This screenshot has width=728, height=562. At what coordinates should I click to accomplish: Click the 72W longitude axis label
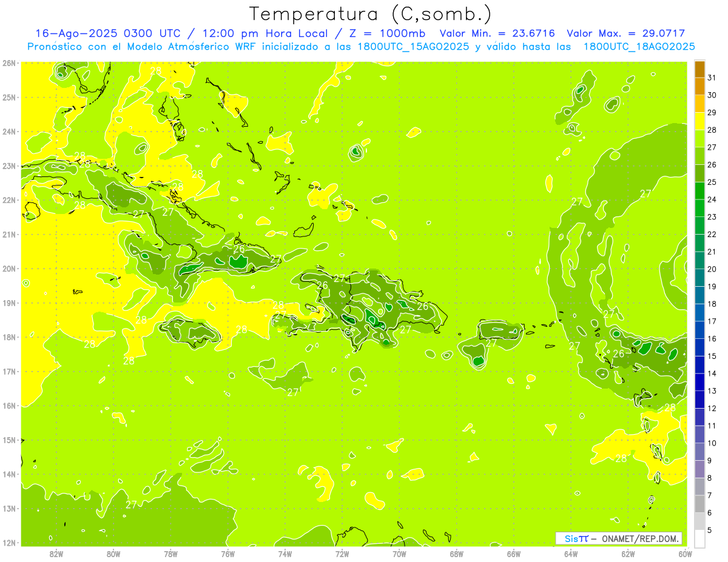[x=342, y=554]
